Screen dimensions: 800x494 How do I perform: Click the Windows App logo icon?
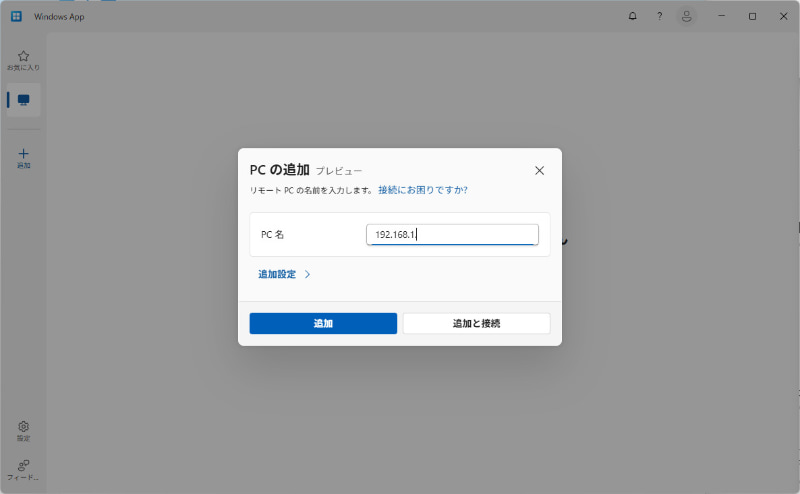16,16
